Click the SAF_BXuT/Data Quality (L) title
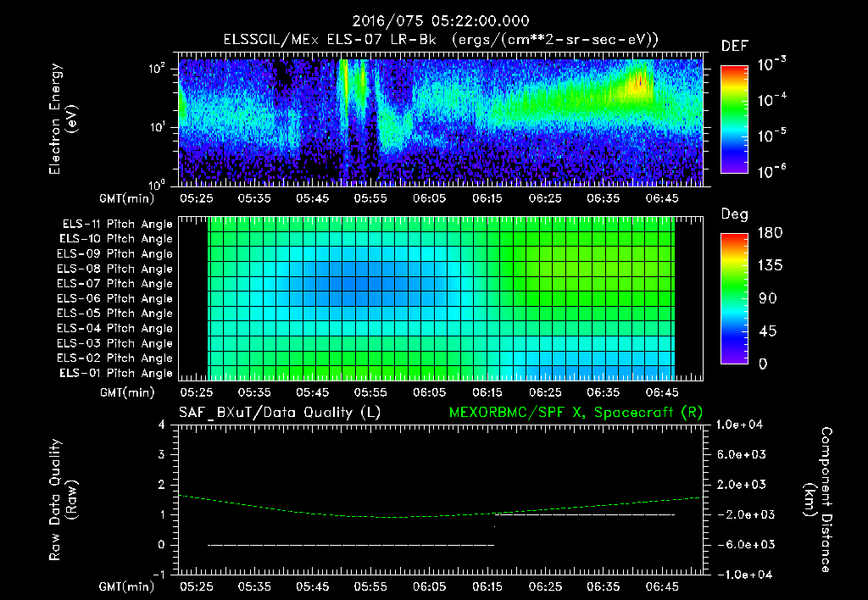The image size is (868, 600). (280, 413)
